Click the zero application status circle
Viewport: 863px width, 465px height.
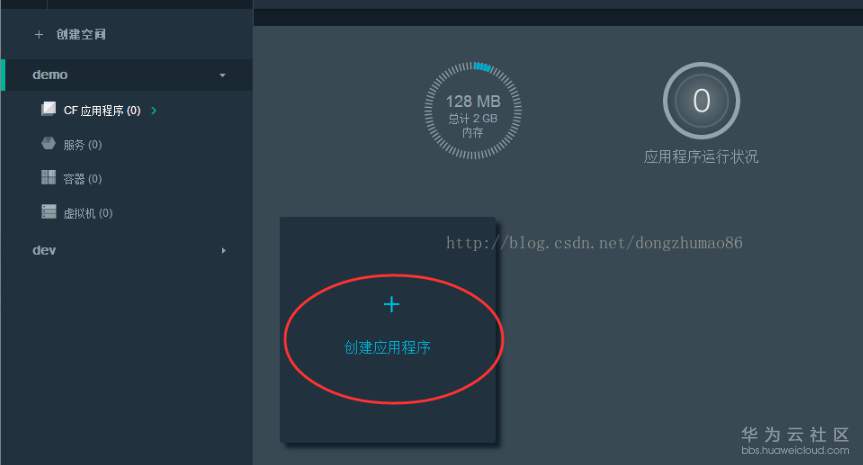(x=701, y=101)
